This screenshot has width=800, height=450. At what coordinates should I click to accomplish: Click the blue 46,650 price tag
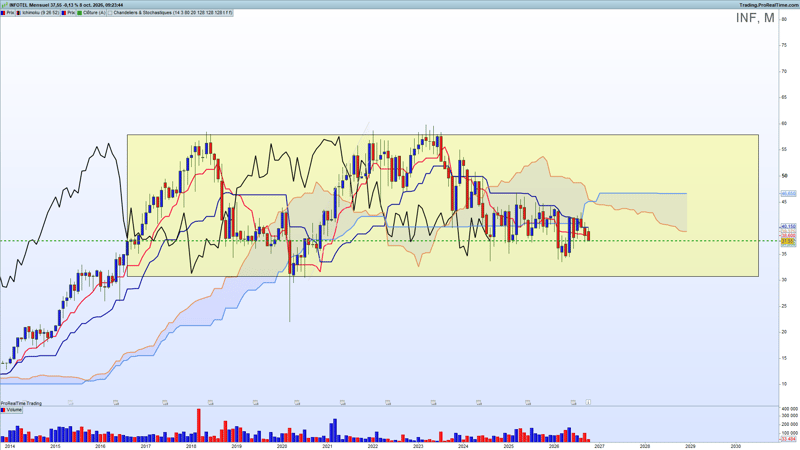click(x=788, y=194)
